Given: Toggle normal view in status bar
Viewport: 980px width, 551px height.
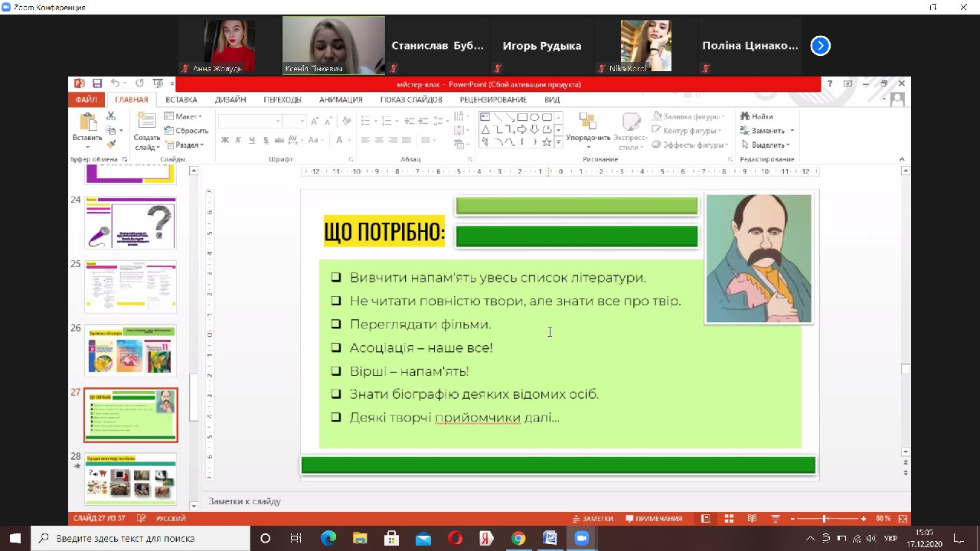Looking at the screenshot, I should [x=706, y=518].
